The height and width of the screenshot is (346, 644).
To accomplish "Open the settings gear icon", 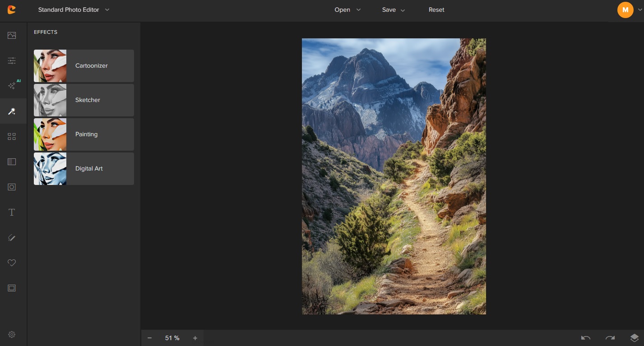I will [12, 334].
